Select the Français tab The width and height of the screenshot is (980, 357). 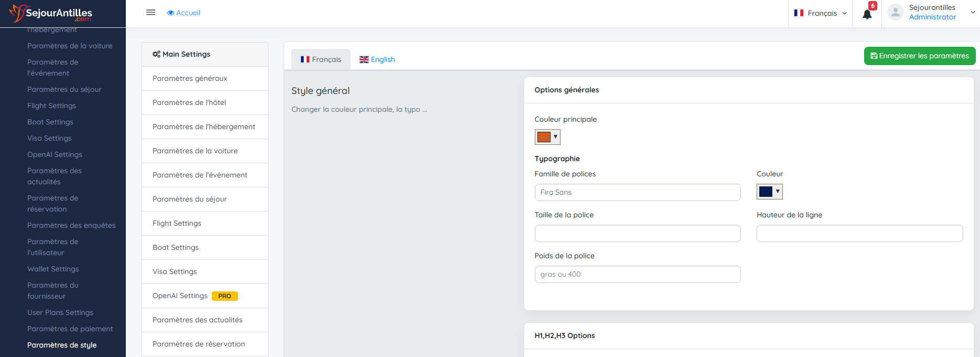point(321,60)
